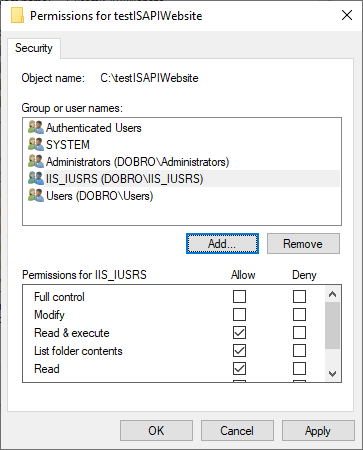The height and width of the screenshot is (450, 363).
Task: Click the Remove button
Action: [x=303, y=243]
